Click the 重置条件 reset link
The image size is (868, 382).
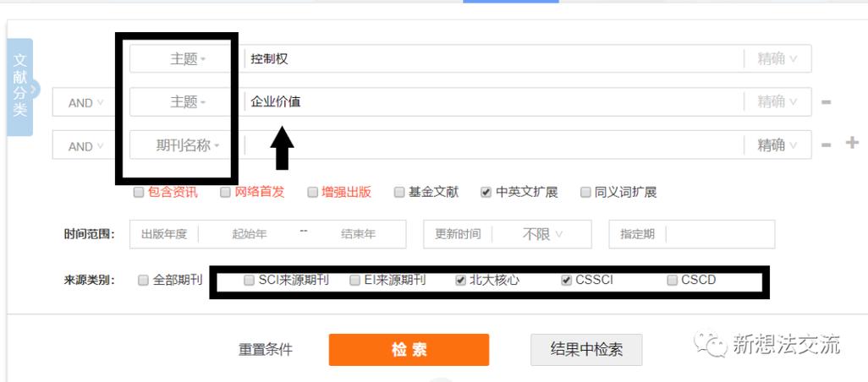click(x=266, y=350)
